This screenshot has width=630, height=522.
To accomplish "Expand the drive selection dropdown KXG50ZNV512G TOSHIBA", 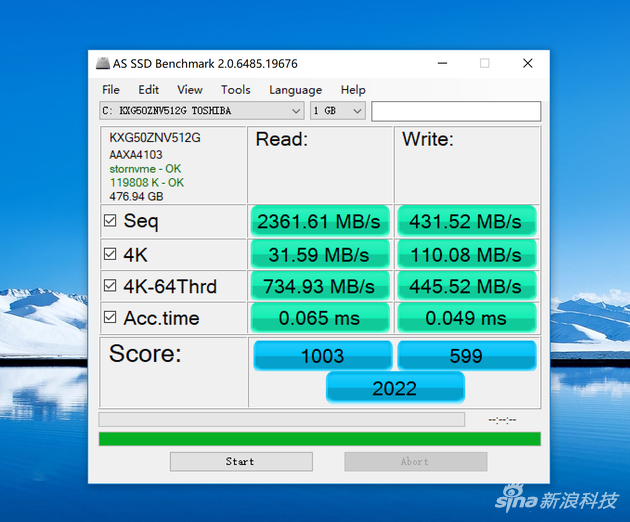I will pos(202,111).
